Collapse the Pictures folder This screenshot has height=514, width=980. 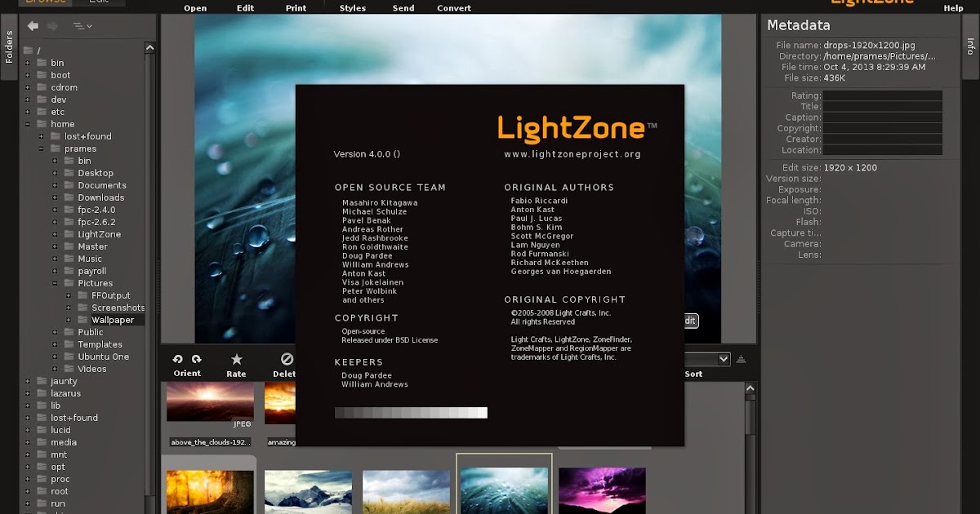pyautogui.click(x=55, y=283)
